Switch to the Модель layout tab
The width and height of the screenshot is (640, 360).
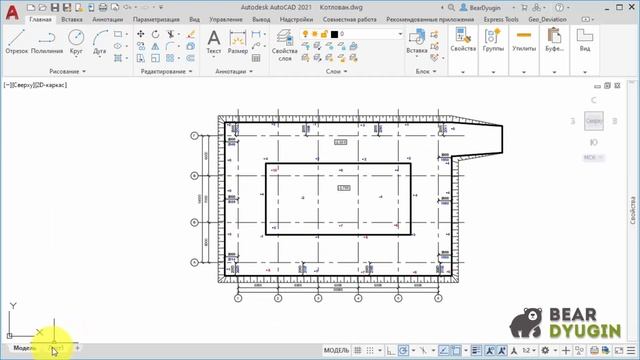(24, 348)
